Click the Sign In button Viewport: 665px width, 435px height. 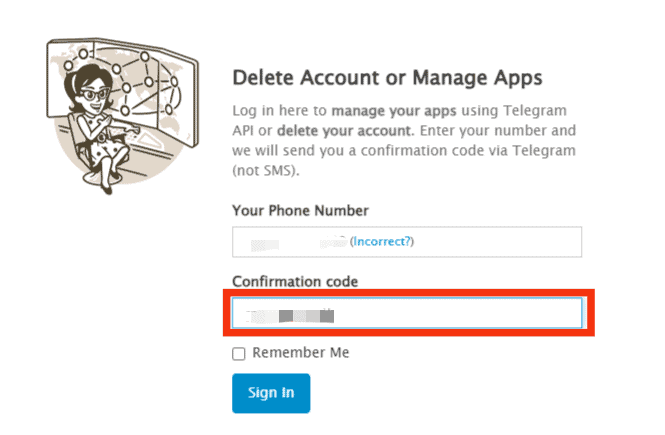[271, 393]
